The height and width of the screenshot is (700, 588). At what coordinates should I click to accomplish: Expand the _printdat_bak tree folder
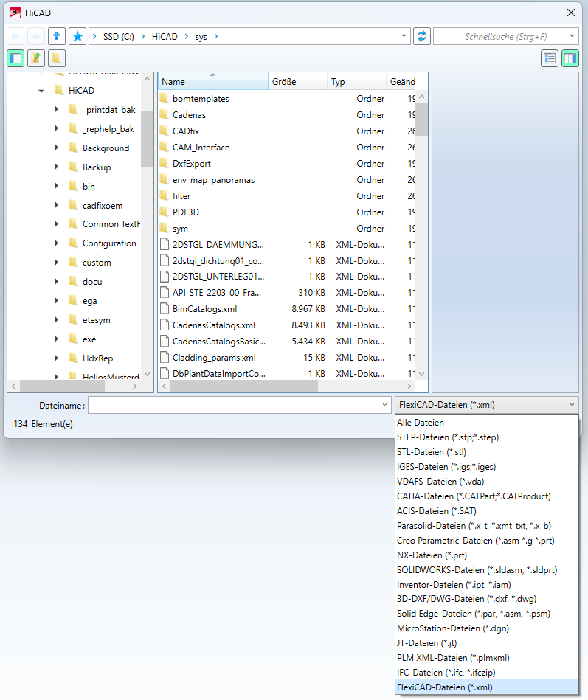(57, 109)
